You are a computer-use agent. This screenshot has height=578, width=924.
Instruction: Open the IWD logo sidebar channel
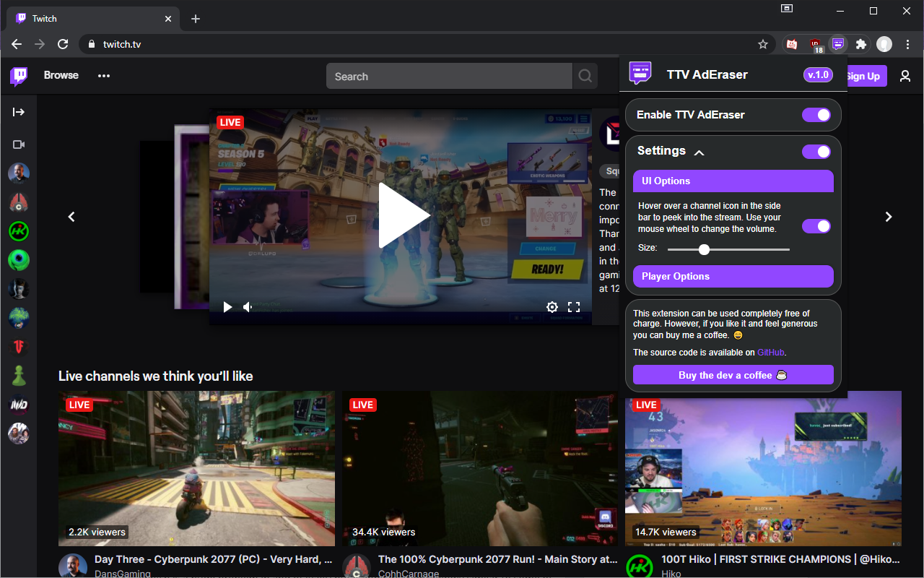(19, 405)
